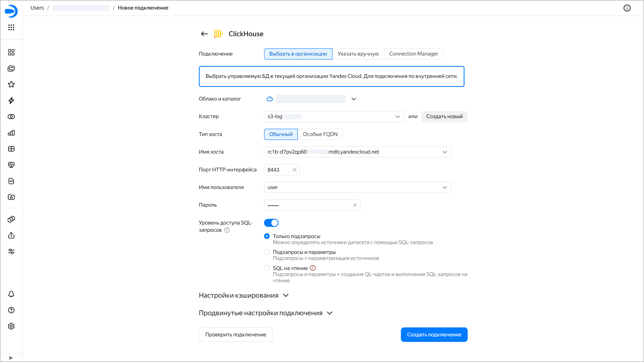Expand Настройки кэширования section
The image size is (644, 362).
pos(244,295)
